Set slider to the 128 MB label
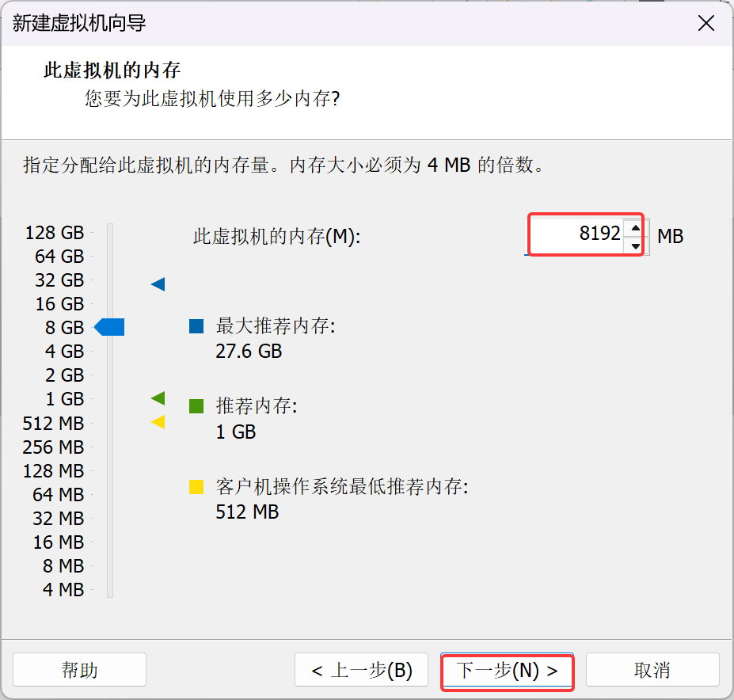 tap(53, 471)
